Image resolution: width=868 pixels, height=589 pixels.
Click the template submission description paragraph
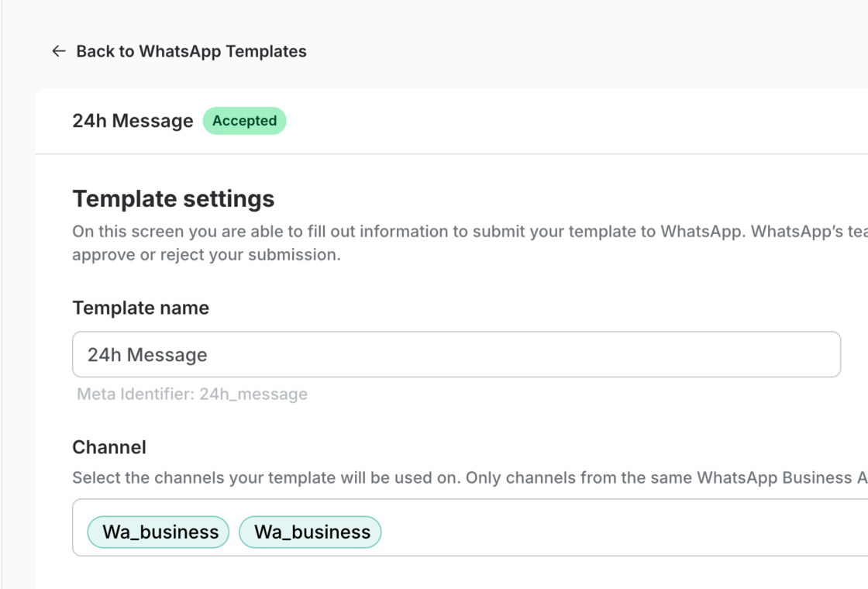point(470,243)
